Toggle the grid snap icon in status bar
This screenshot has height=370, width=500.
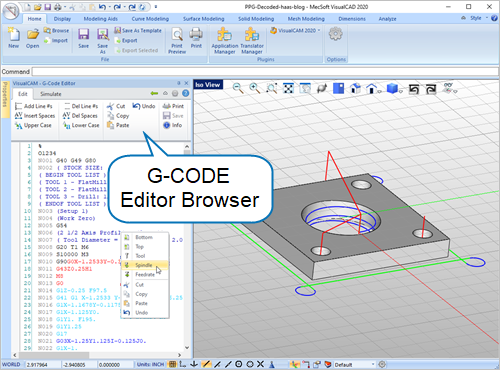click(172, 364)
